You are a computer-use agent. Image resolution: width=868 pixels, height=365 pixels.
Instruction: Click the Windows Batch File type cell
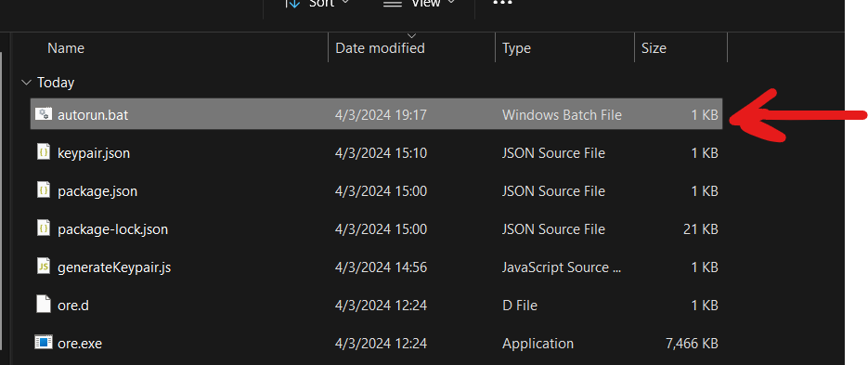[x=562, y=114]
